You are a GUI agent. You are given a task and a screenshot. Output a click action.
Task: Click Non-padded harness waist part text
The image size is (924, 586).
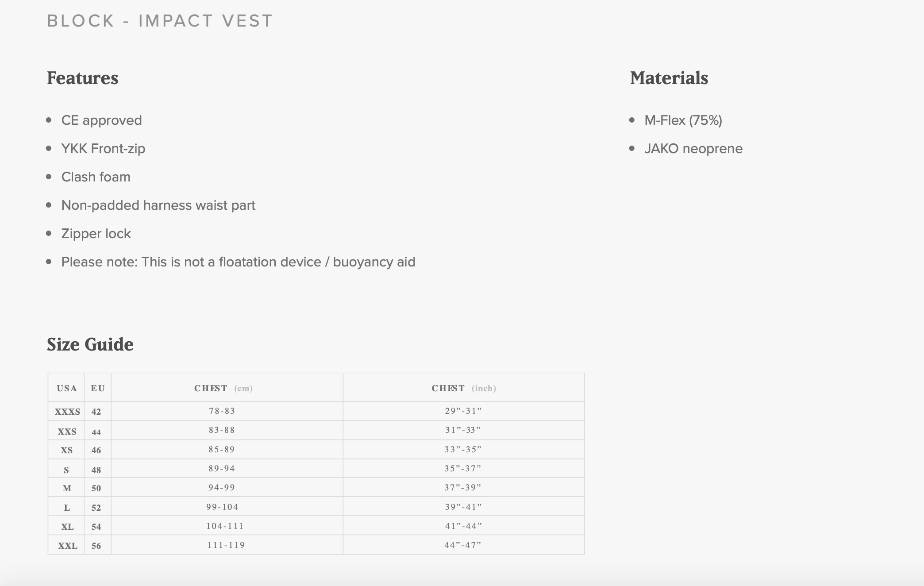click(x=158, y=205)
